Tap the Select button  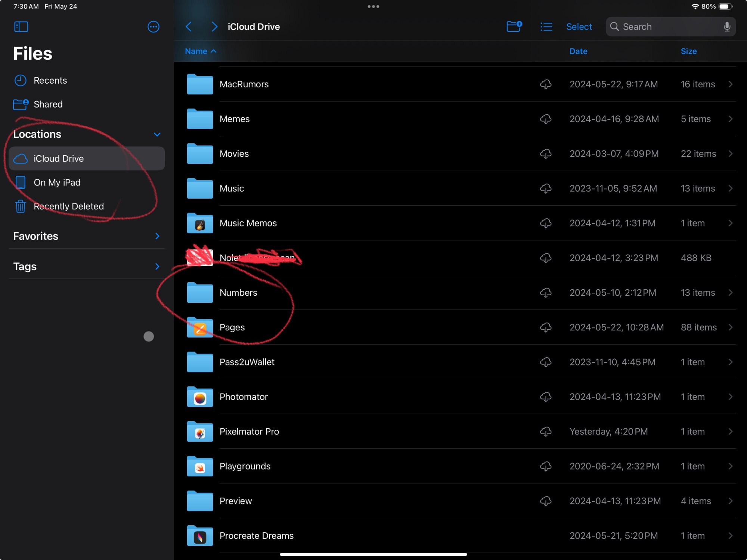tap(579, 27)
